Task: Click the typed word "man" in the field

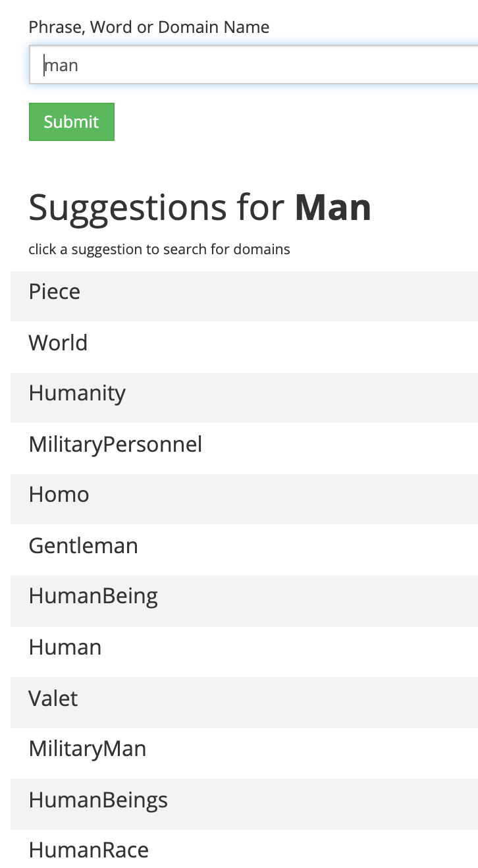Action: [x=61, y=65]
